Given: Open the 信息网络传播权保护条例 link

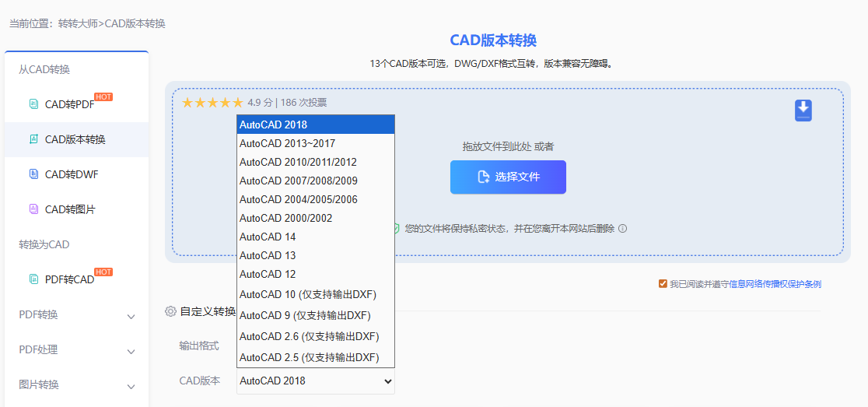Looking at the screenshot, I should pyautogui.click(x=775, y=284).
